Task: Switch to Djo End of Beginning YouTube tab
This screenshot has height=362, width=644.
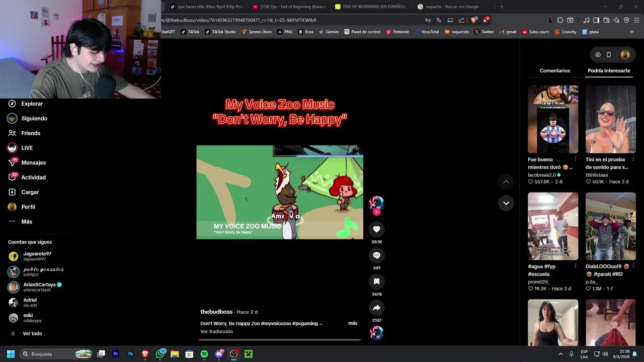Action: [x=288, y=7]
